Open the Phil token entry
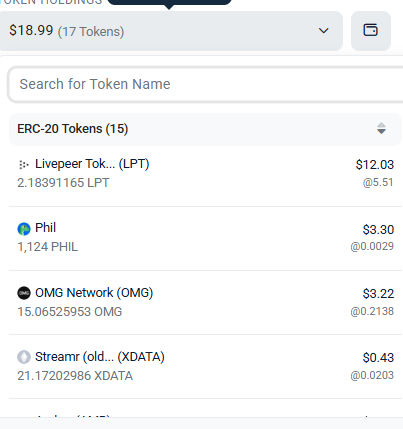The width and height of the screenshot is (403, 429). 205,237
